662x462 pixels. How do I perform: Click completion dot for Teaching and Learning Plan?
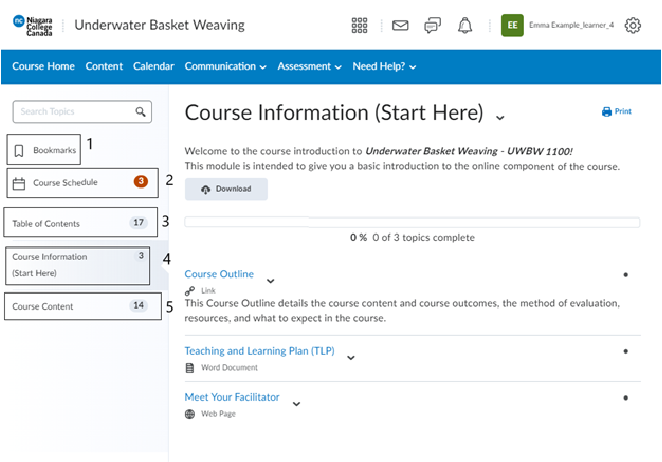click(x=625, y=351)
